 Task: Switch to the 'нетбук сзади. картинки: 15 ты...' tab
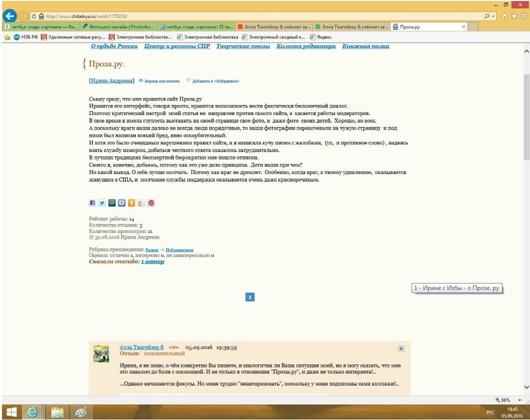point(196,26)
